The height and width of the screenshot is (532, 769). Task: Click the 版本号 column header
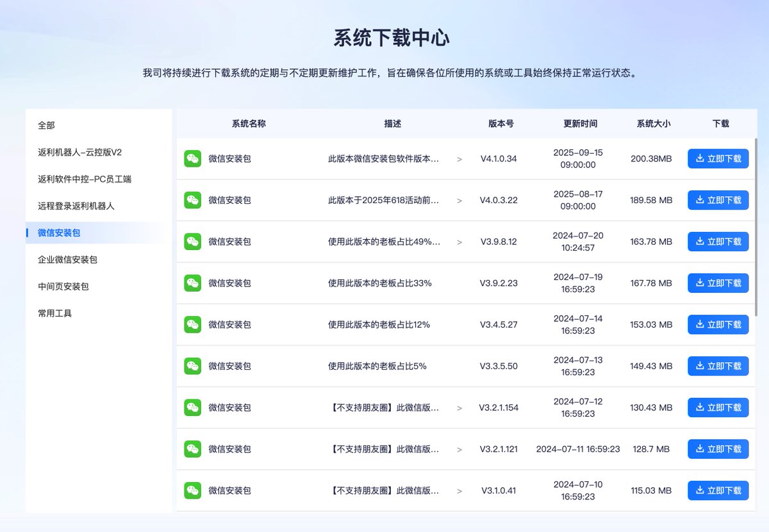coord(500,124)
